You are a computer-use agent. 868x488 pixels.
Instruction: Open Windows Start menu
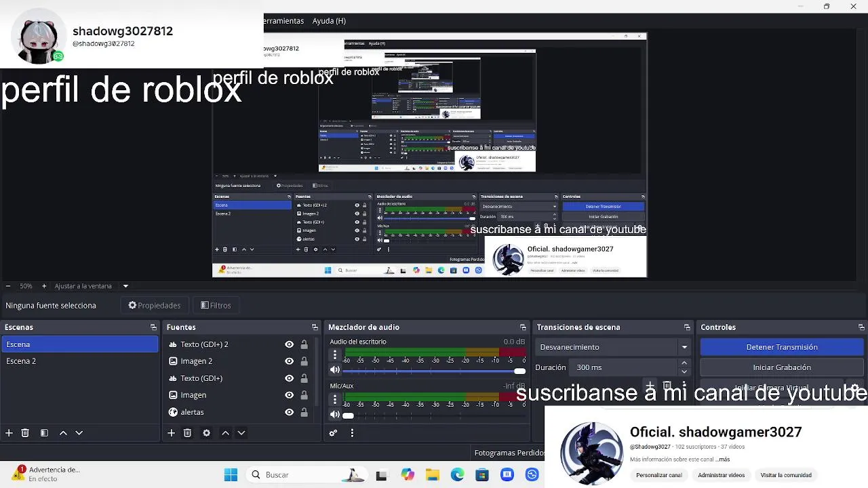(231, 475)
